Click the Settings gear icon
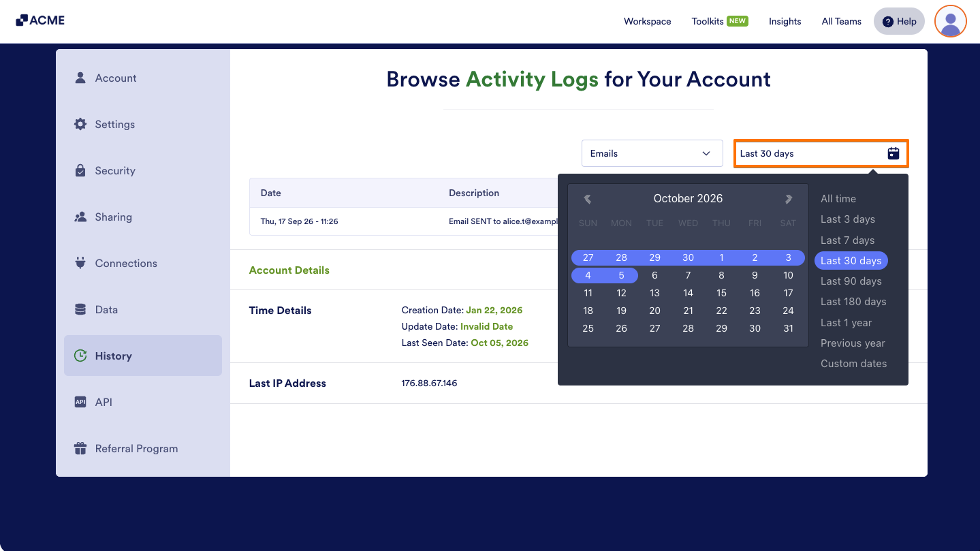 (80, 124)
